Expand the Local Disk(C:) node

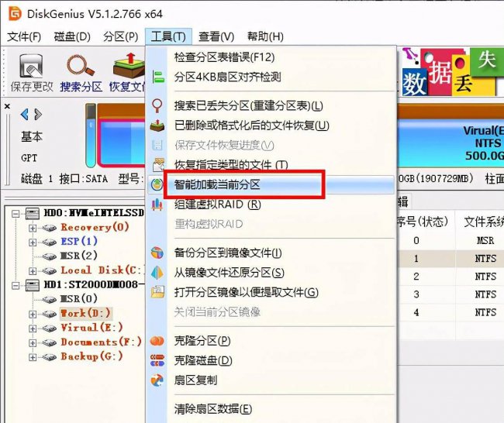click(x=33, y=271)
